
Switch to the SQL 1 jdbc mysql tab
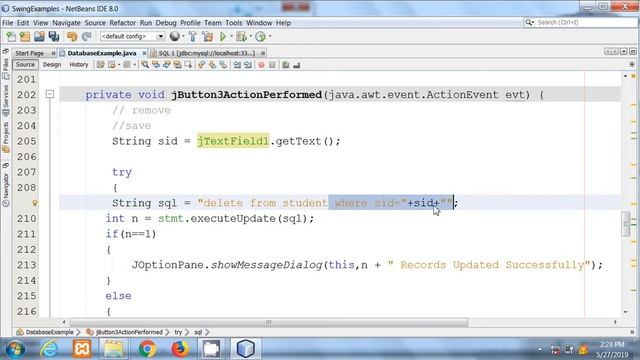pyautogui.click(x=207, y=53)
